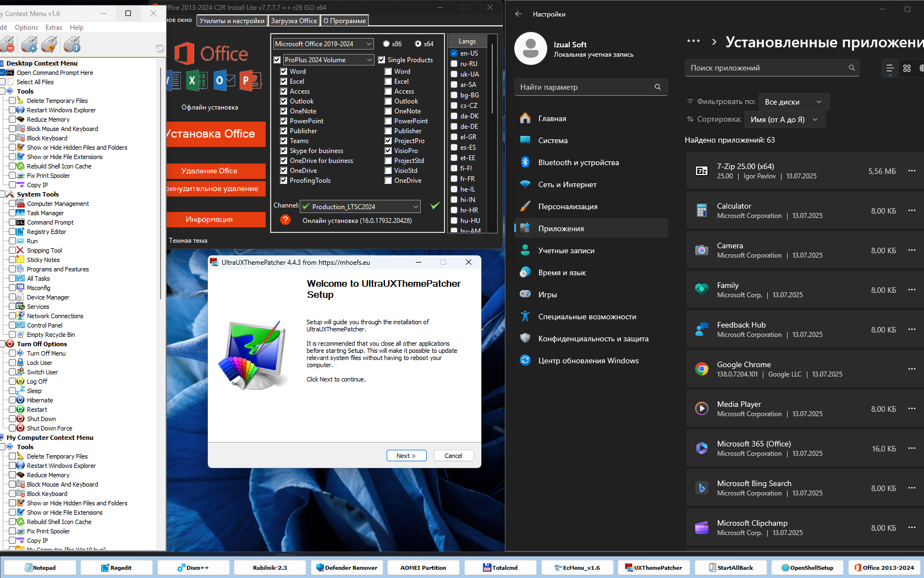
Task: Click the Установка Office button
Action: pos(216,134)
